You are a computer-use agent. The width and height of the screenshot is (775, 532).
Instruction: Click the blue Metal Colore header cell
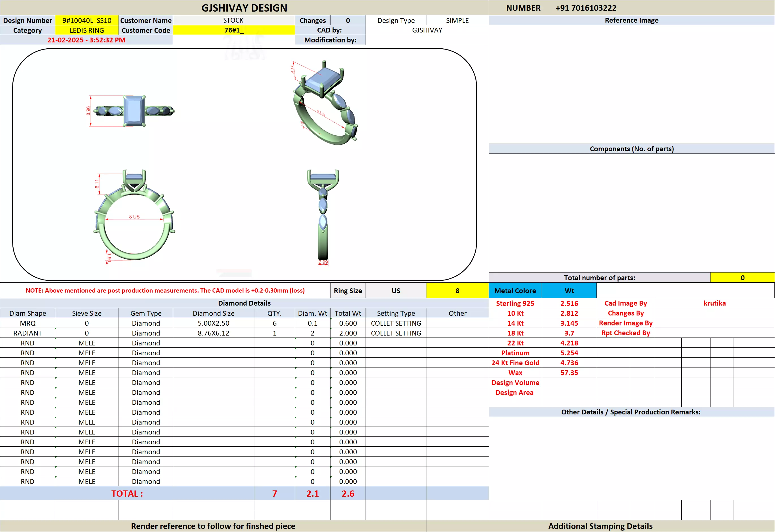(x=515, y=291)
